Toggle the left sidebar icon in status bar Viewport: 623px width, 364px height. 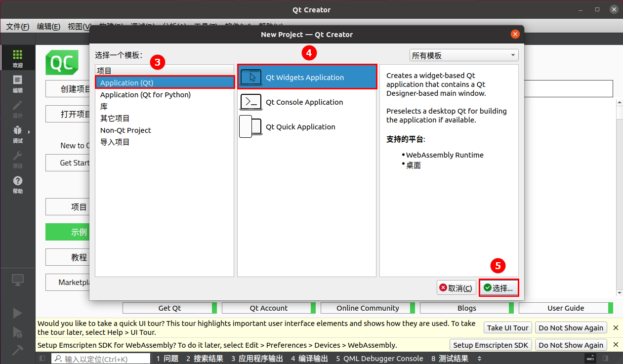coord(42,359)
